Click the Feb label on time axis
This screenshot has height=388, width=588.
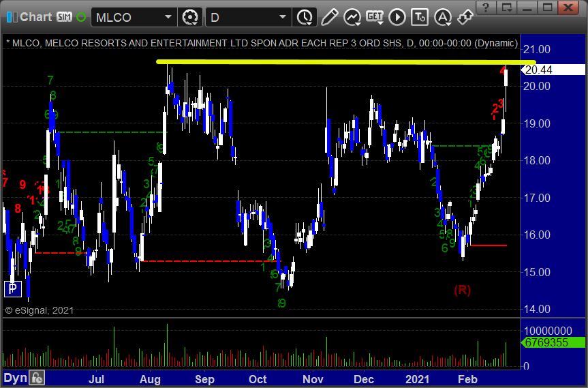(x=467, y=379)
